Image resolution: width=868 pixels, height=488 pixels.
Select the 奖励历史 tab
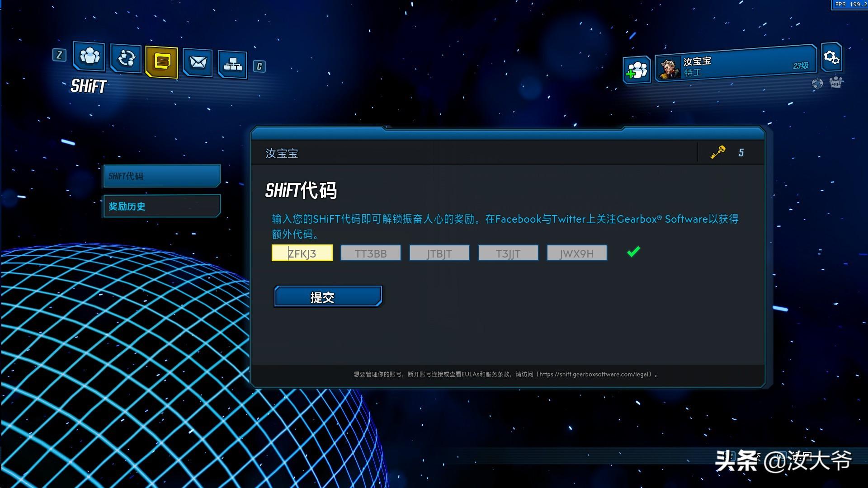161,206
